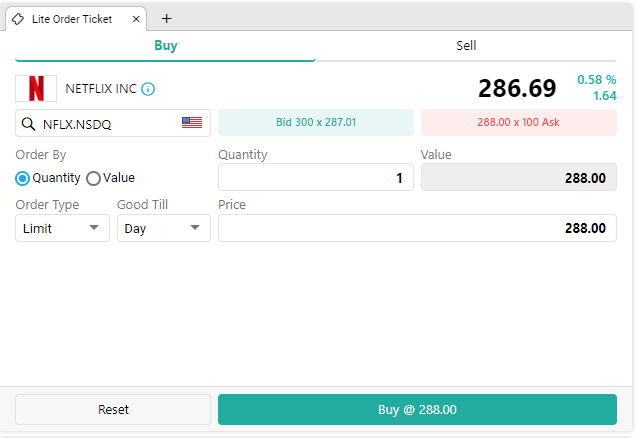Screen dimensions: 636x438
Task: Click Buy @ 288.00 button
Action: (417, 410)
